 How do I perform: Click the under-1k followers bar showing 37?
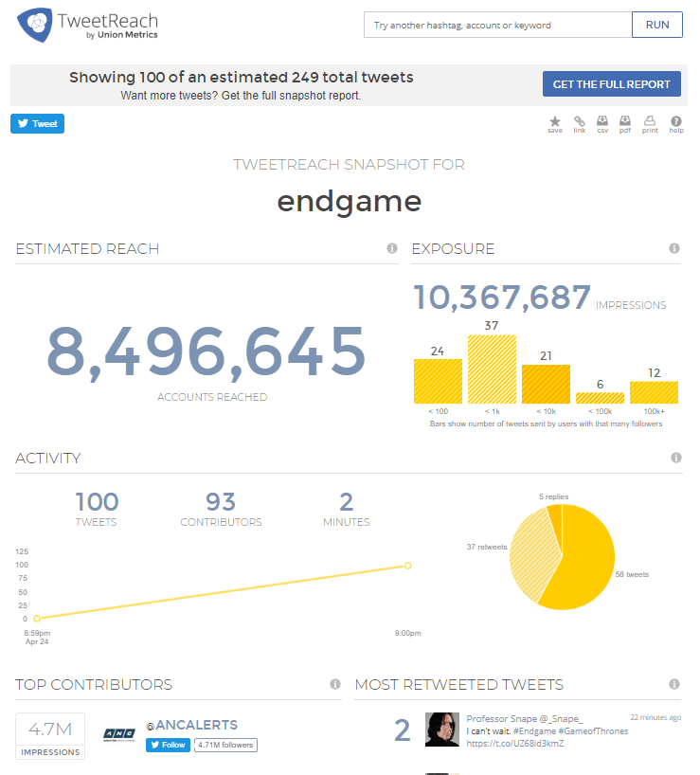point(492,369)
